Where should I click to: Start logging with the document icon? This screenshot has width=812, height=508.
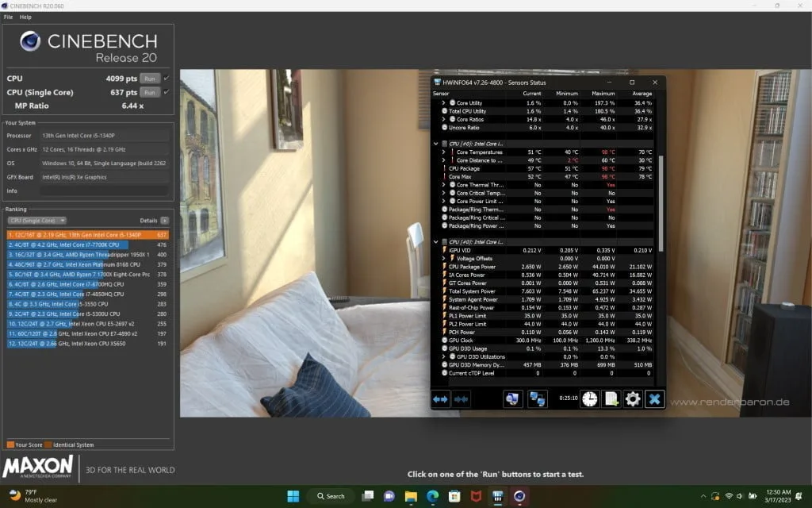pos(611,398)
